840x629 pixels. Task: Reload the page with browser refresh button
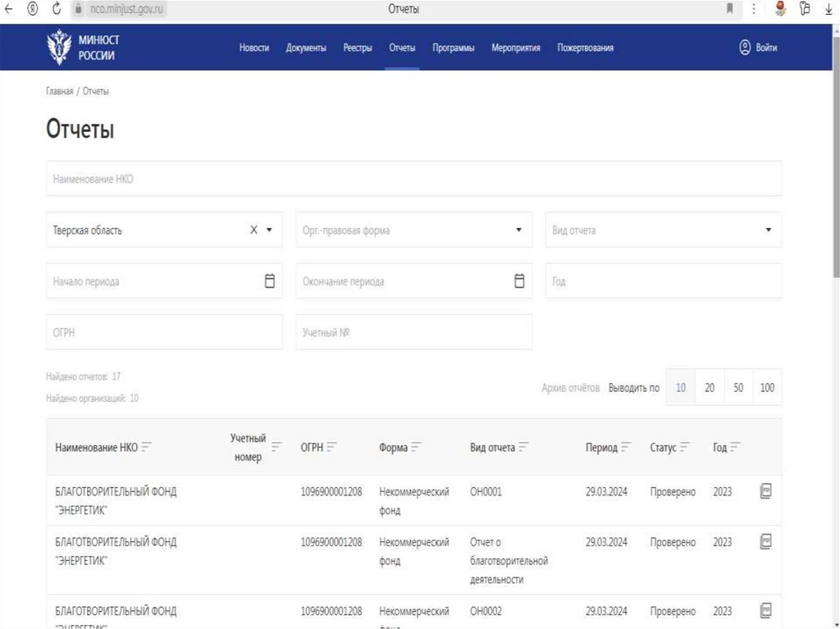click(57, 9)
